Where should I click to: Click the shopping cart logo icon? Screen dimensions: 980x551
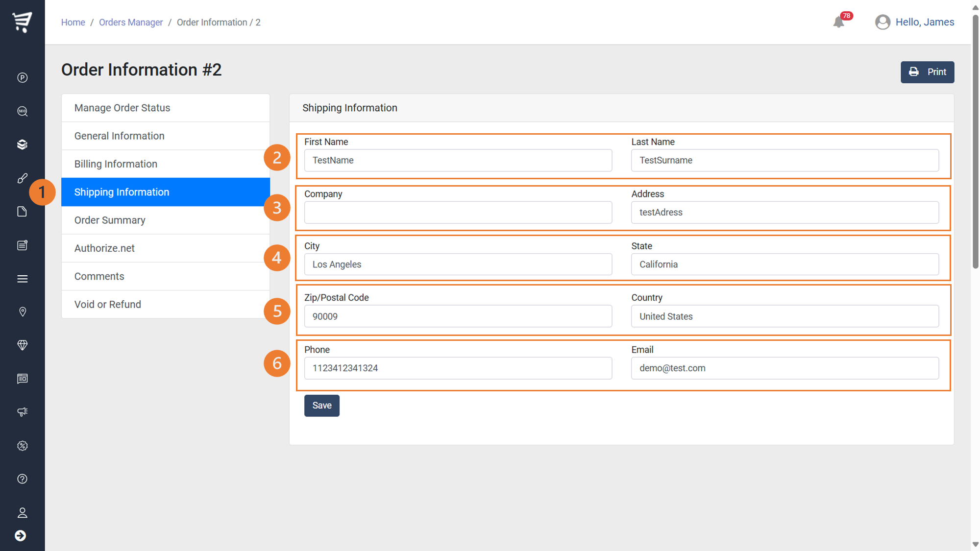click(x=22, y=22)
